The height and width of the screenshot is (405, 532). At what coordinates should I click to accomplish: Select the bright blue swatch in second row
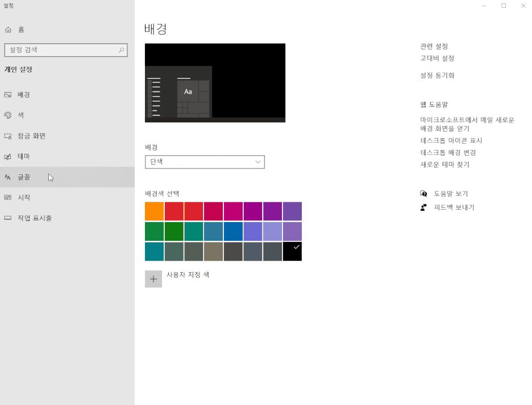click(233, 231)
